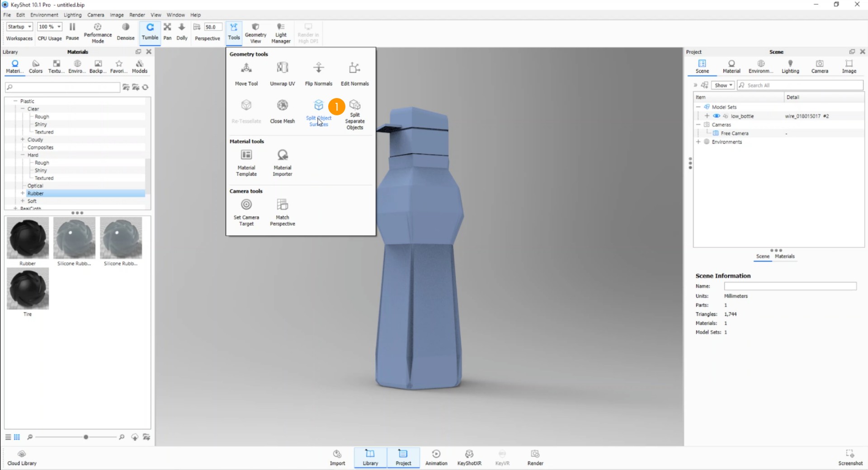Adjust the thumbnail size slider in the library
The image size is (868, 470).
coord(85,437)
